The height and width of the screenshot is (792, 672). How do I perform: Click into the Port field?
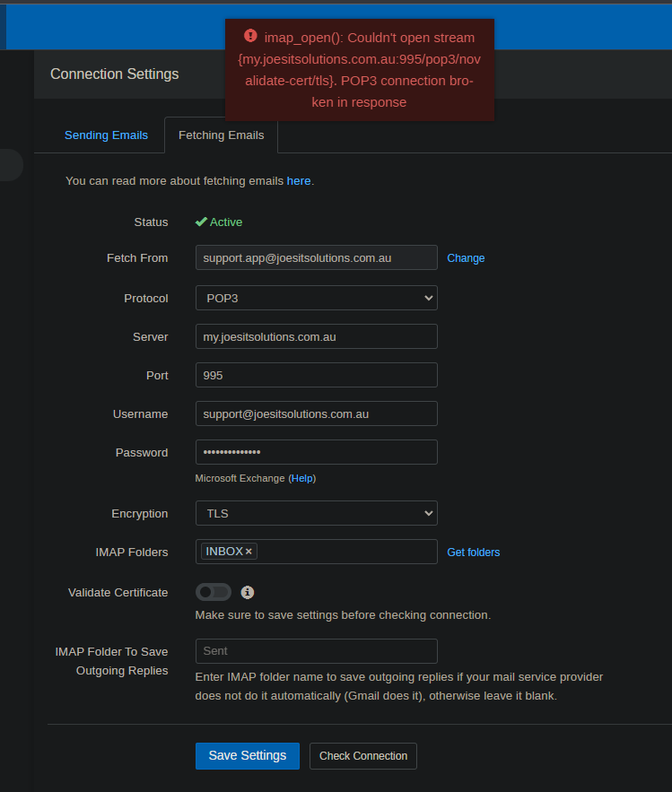tap(317, 375)
